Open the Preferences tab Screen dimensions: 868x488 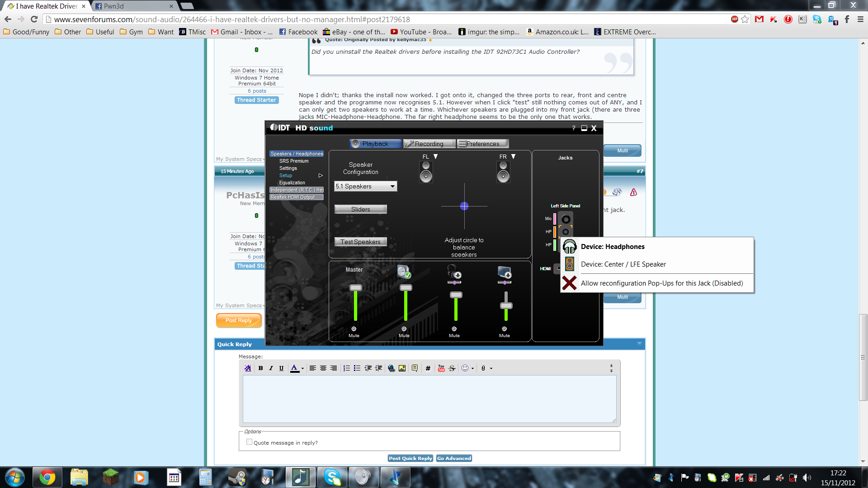tap(483, 144)
